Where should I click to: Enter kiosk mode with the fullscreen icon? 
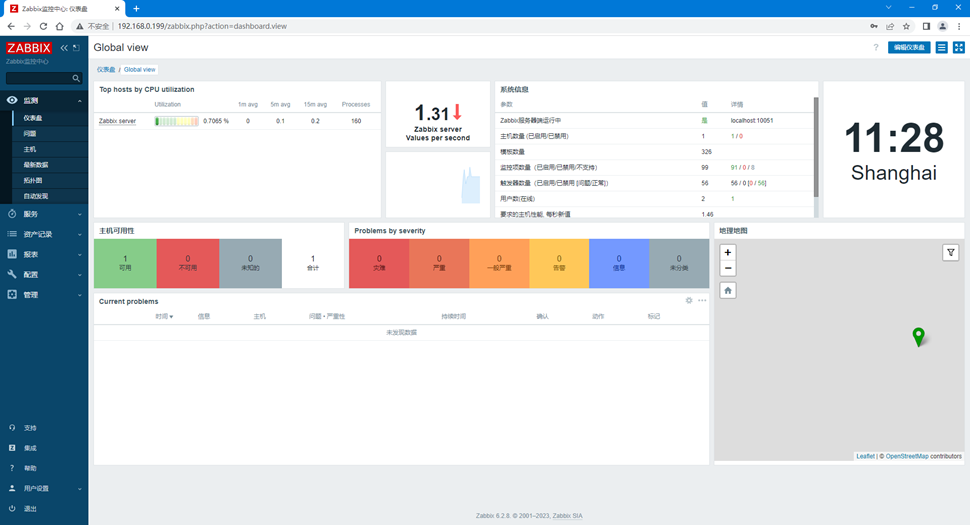(x=959, y=48)
